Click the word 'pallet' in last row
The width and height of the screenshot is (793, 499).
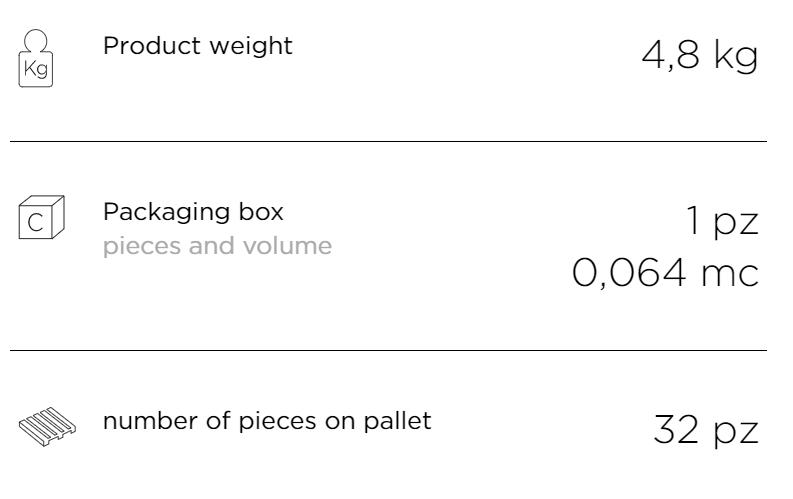pyautogui.click(x=398, y=421)
